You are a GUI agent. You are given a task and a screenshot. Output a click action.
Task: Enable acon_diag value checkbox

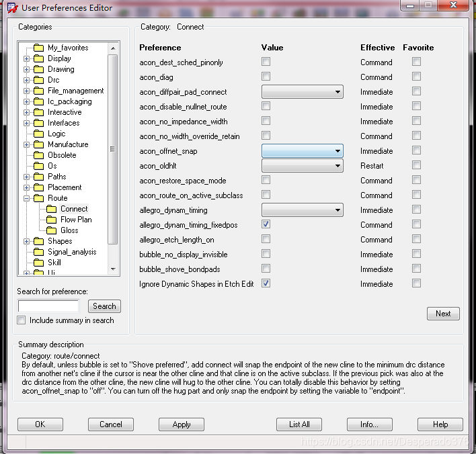point(266,77)
